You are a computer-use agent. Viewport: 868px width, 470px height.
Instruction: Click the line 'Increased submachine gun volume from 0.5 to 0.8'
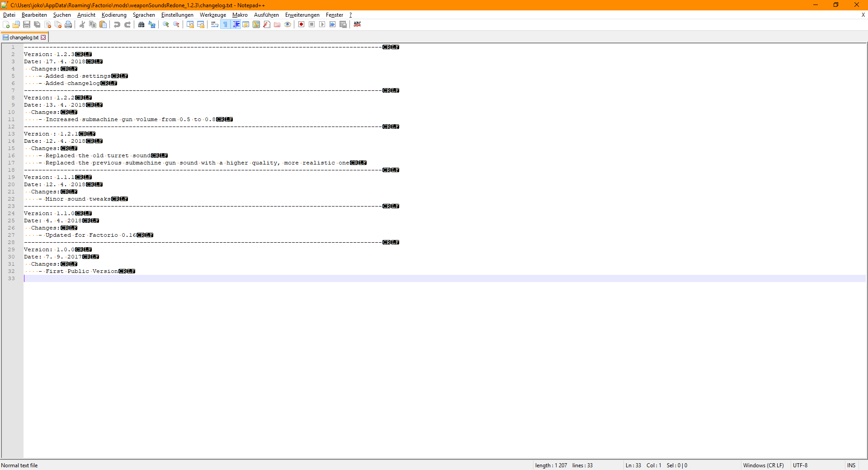click(x=131, y=119)
